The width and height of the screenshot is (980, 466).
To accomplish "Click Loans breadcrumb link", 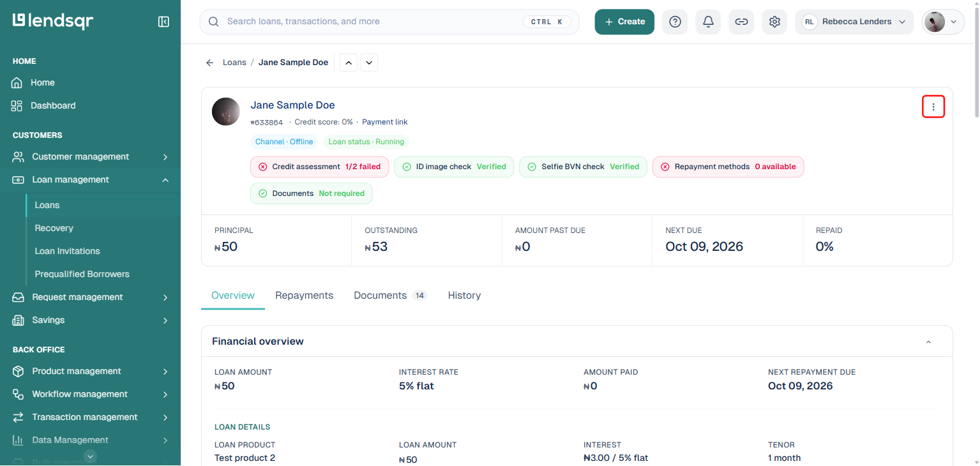I will (x=234, y=63).
